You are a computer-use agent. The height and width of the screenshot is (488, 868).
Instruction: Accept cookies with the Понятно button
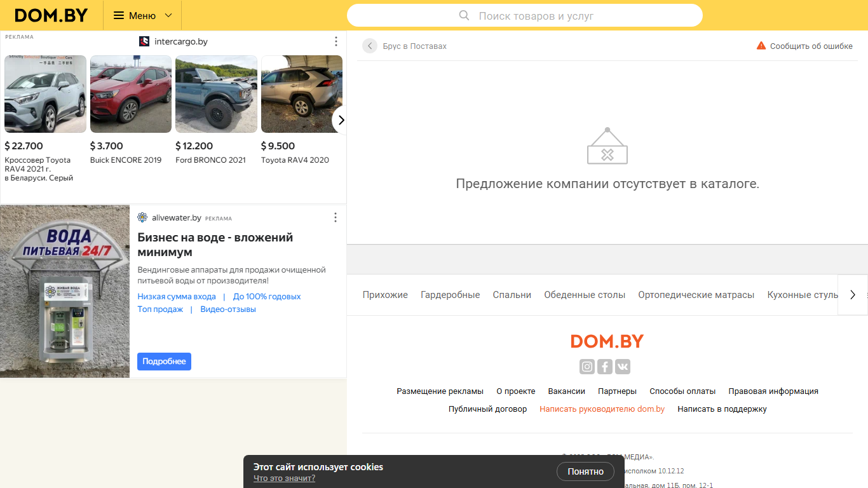tap(586, 471)
